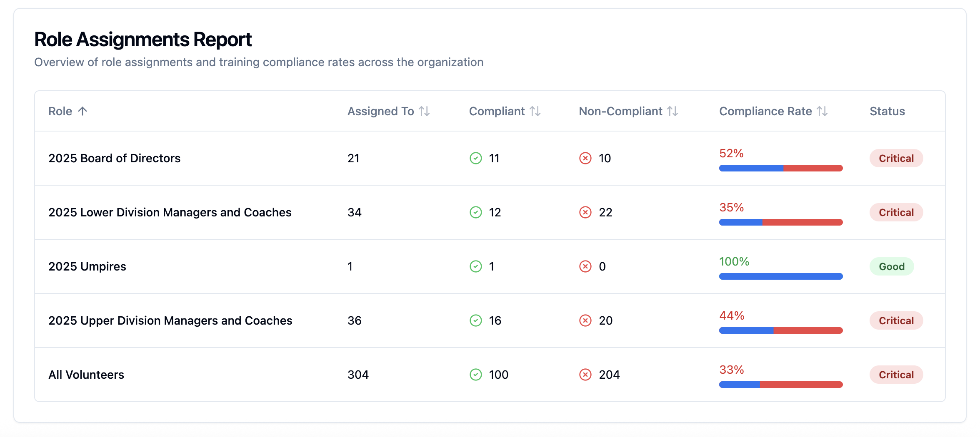The height and width of the screenshot is (437, 980).
Task: Sort the table by Assigned To column
Action: (425, 111)
